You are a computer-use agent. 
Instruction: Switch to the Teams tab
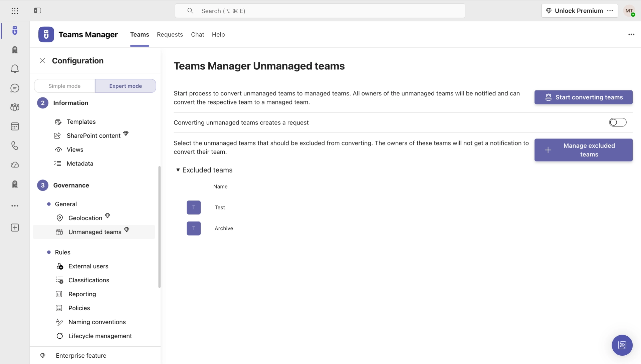point(140,35)
